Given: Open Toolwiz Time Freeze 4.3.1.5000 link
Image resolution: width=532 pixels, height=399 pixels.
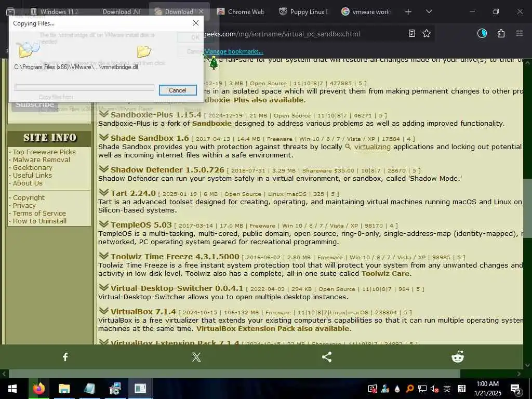Looking at the screenshot, I should click(175, 257).
